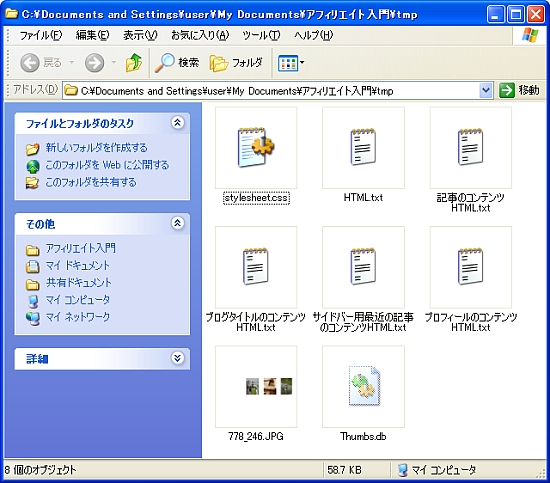Open the File (ファイル) menu

40,35
